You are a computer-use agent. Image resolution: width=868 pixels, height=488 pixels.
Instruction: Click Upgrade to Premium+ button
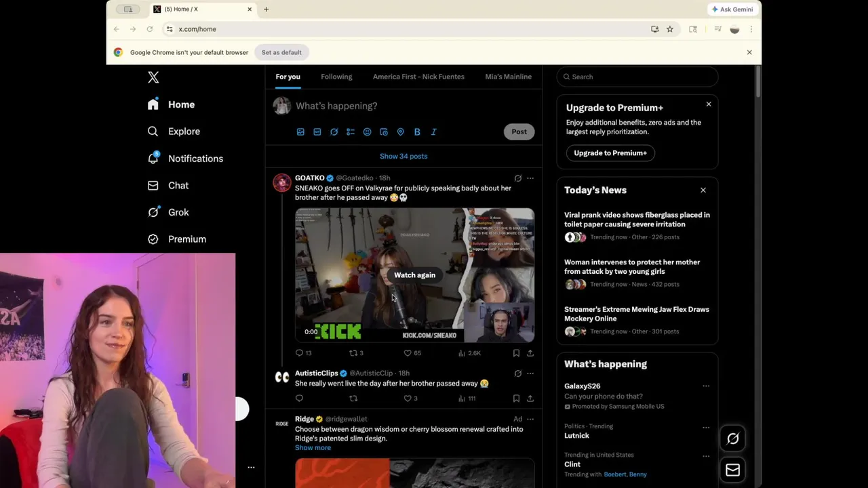coord(610,153)
